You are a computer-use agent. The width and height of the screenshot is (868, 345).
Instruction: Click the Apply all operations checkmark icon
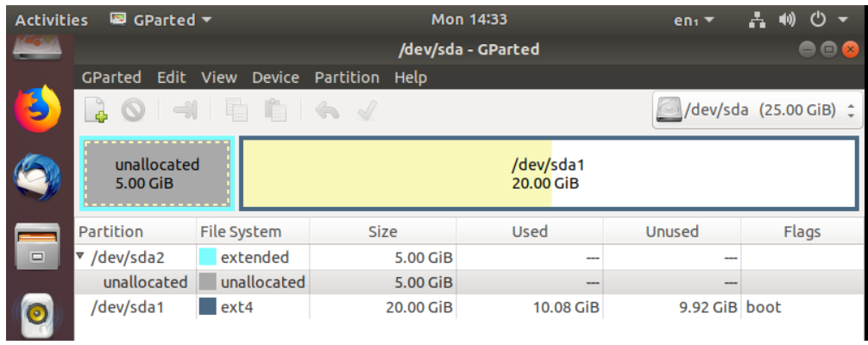coord(367,110)
